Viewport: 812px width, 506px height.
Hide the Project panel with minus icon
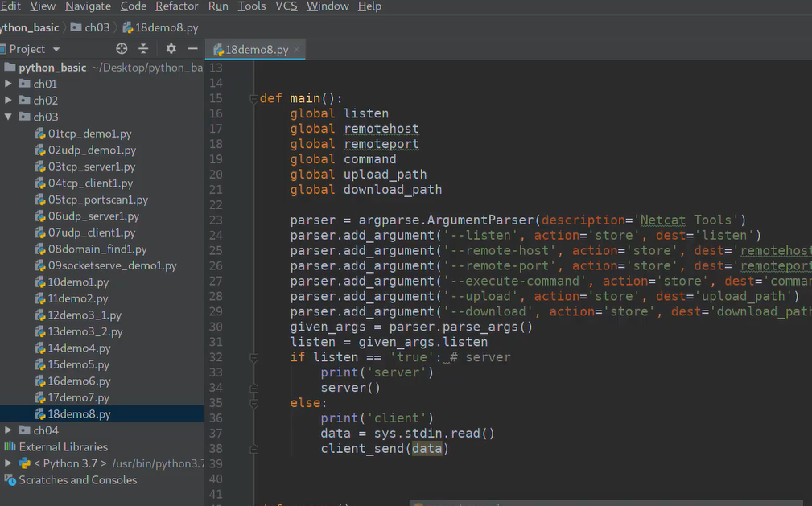(x=192, y=49)
